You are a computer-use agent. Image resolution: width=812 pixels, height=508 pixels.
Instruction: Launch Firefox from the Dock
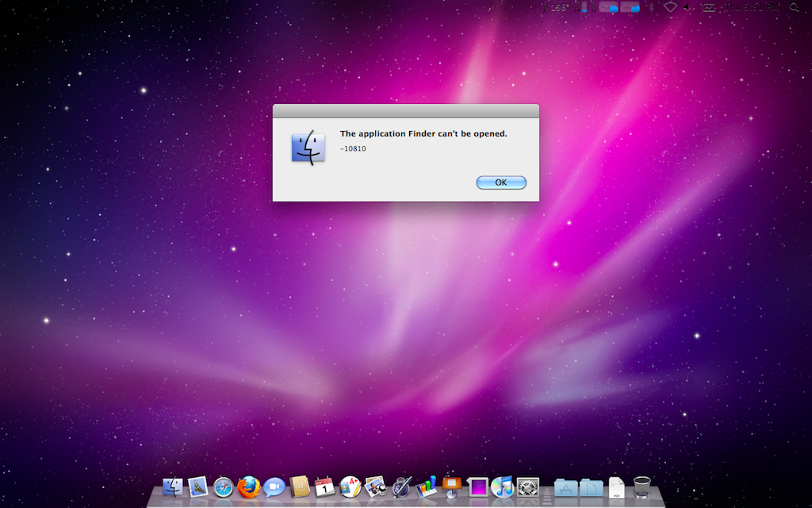coord(248,487)
